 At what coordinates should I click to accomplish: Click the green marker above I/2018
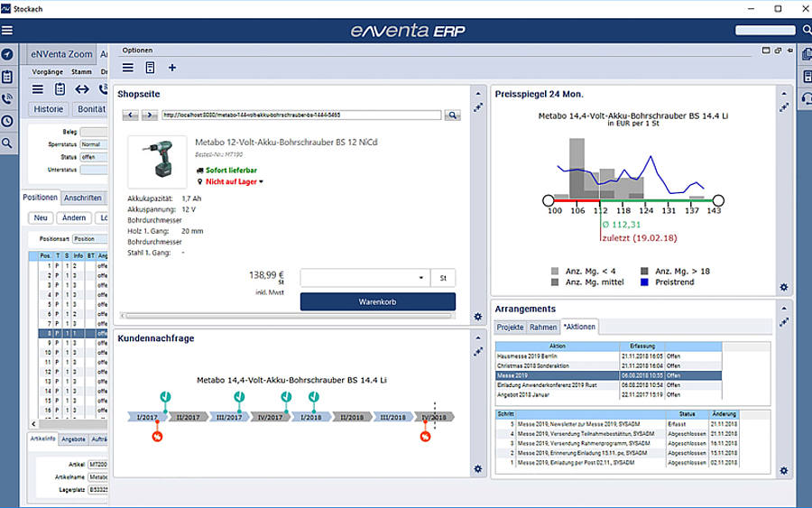(314, 397)
